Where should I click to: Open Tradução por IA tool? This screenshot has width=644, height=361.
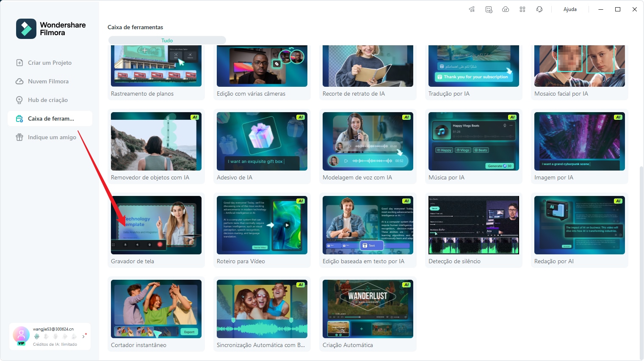point(474,73)
